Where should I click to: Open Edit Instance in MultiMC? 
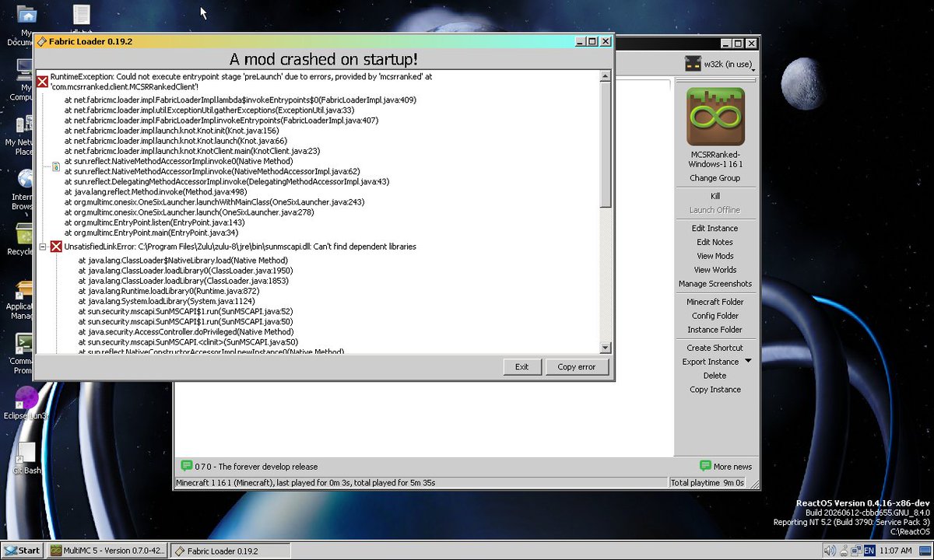(x=715, y=228)
